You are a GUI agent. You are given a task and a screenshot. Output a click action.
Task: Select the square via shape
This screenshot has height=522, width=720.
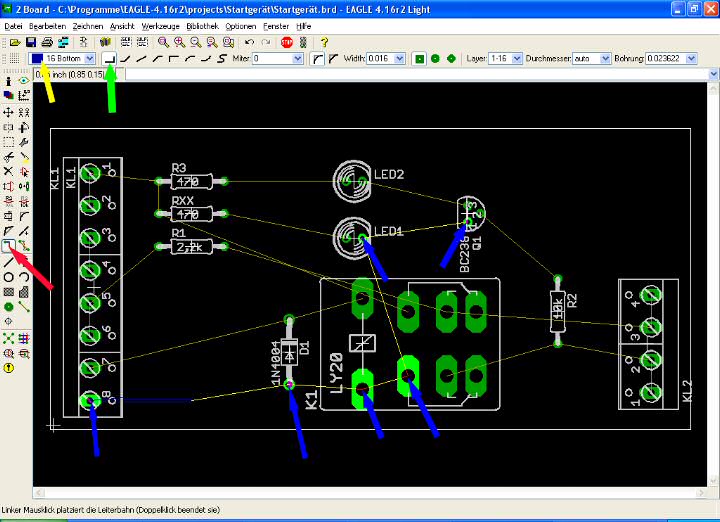[420, 59]
